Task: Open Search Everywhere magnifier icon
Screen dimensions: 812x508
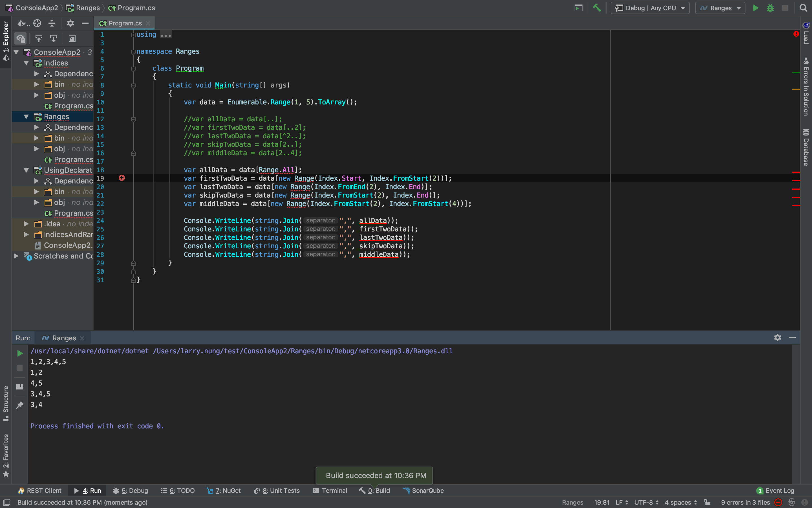Action: 803,8
